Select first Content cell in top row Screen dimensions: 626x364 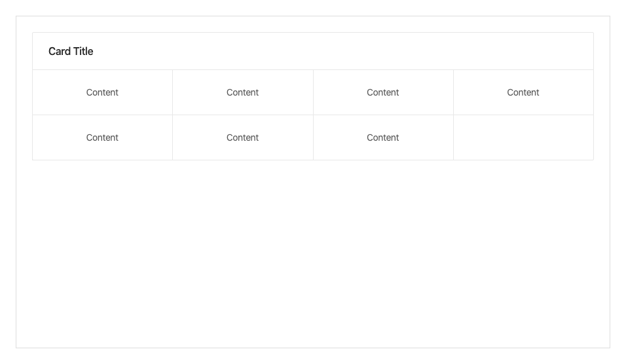tap(102, 92)
